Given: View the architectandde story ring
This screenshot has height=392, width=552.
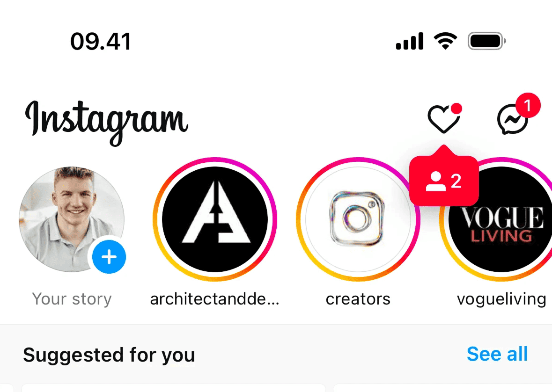Looking at the screenshot, I should (214, 219).
